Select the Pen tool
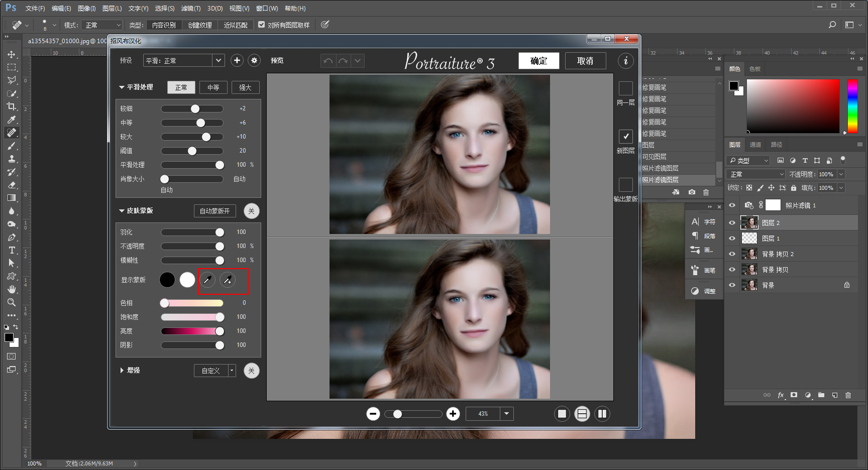The height and width of the screenshot is (470, 868). coord(12,237)
